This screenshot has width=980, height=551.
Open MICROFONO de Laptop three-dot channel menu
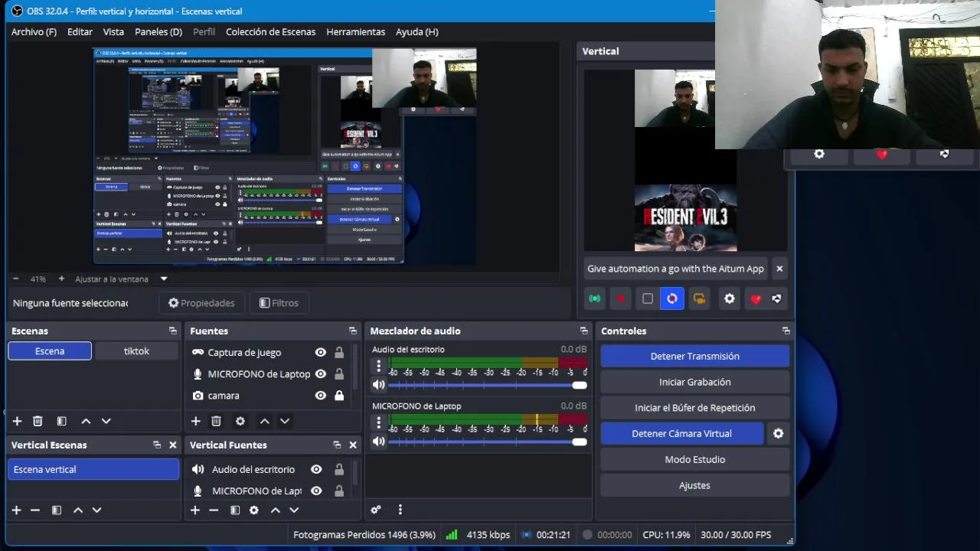378,423
